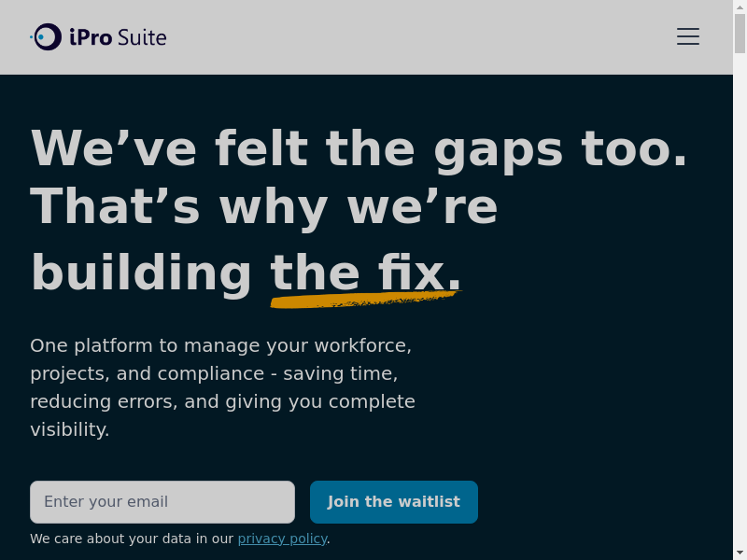
Task: Click the "We've felt the gaps too." headline
Action: tap(359, 147)
